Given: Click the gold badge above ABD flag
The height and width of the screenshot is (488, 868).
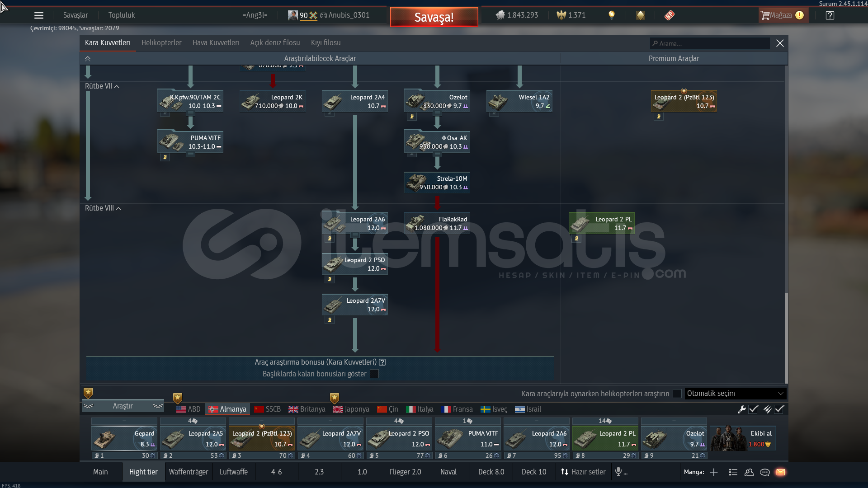Looking at the screenshot, I should pyautogui.click(x=178, y=398).
